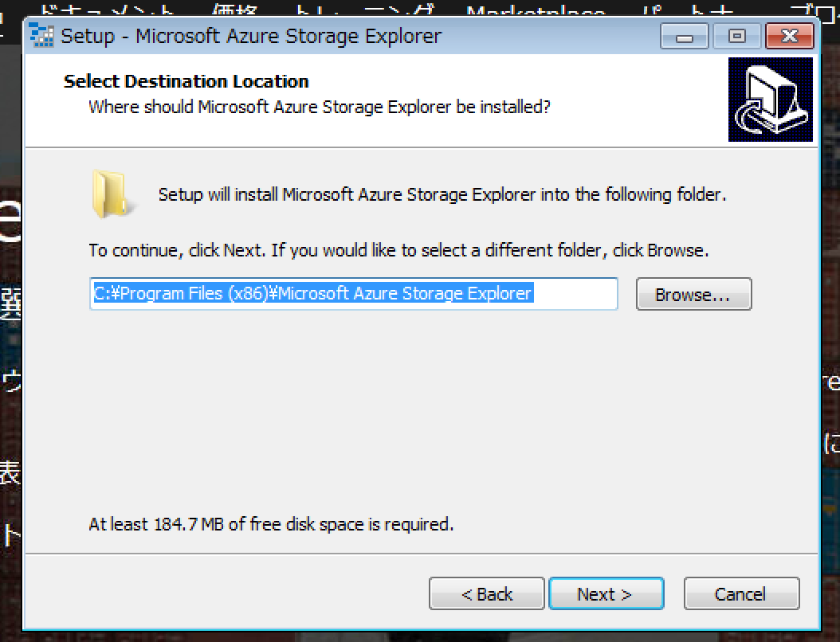Click the install wizard disk graphic
The image size is (840, 642).
click(770, 100)
